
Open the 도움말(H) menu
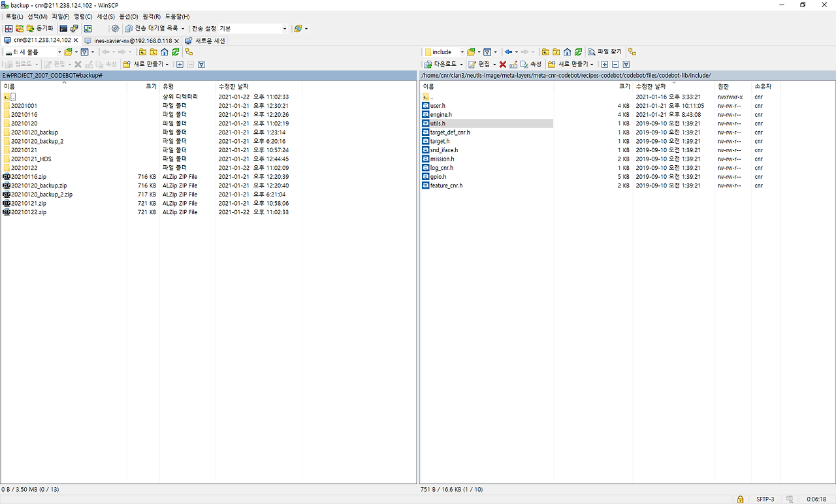177,16
